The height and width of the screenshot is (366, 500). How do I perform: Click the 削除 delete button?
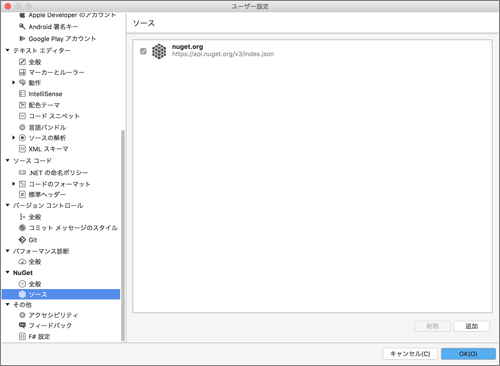pos(433,326)
